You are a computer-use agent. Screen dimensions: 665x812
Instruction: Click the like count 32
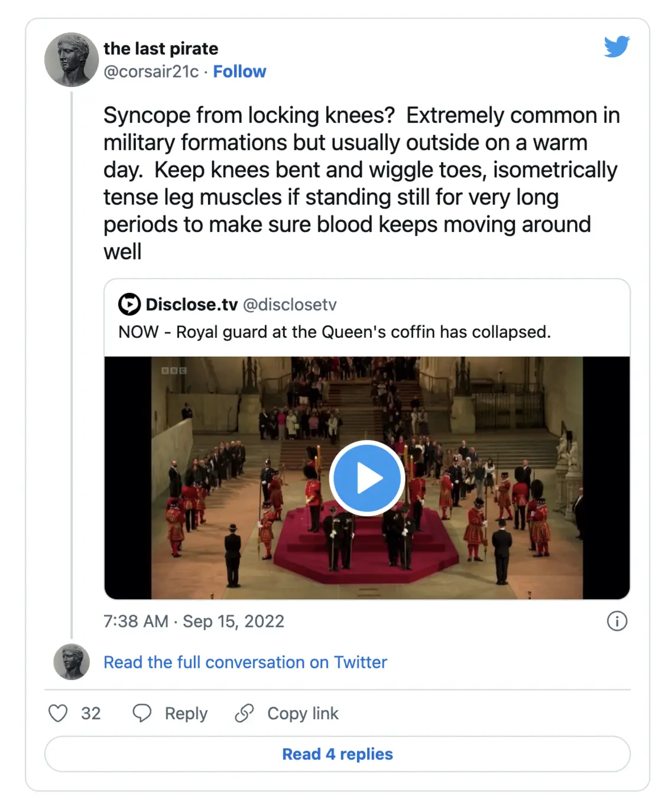pos(91,714)
